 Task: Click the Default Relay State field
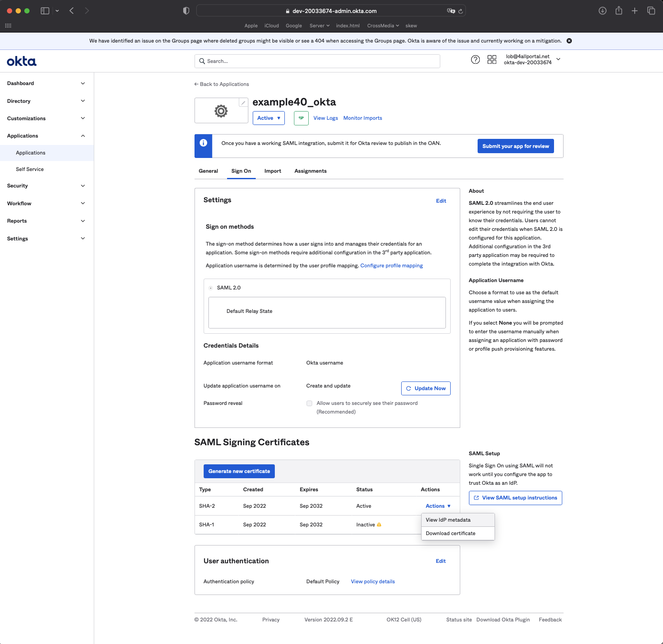click(327, 312)
